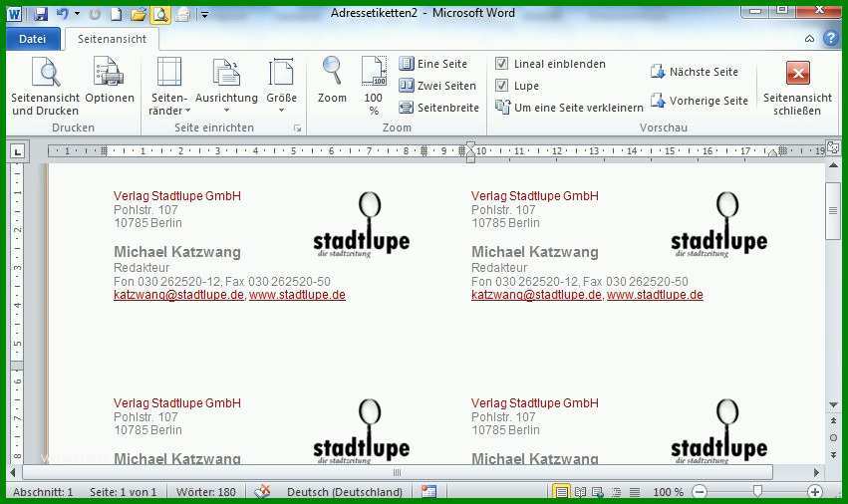The height and width of the screenshot is (504, 848).
Task: Go to Nächste Seite
Action: (x=695, y=72)
